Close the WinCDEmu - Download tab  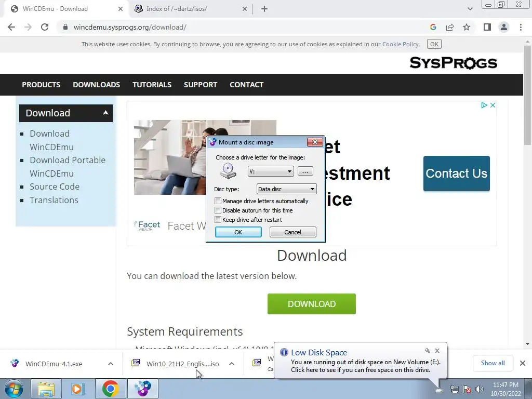pyautogui.click(x=121, y=9)
